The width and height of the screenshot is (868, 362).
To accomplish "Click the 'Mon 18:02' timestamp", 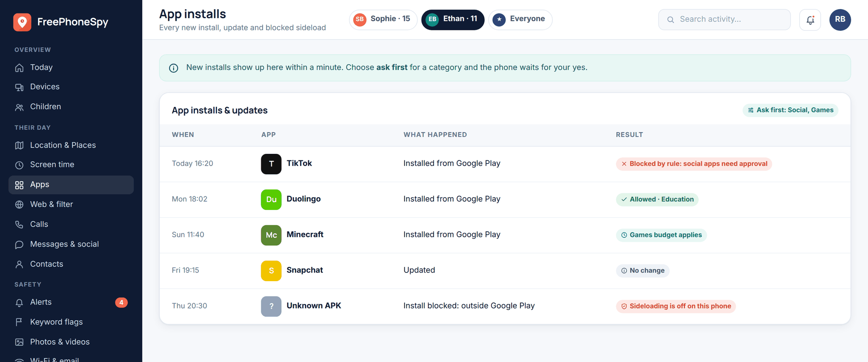I will [x=190, y=199].
